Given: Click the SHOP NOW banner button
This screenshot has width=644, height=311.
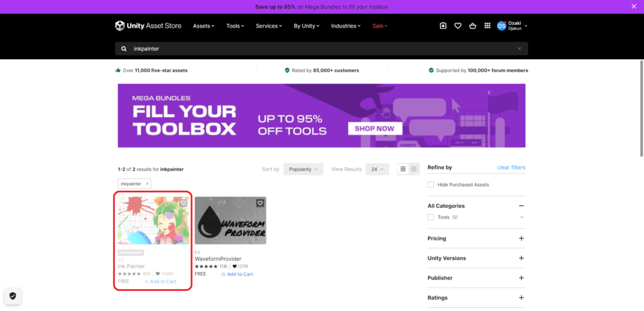Looking at the screenshot, I should pos(374,128).
